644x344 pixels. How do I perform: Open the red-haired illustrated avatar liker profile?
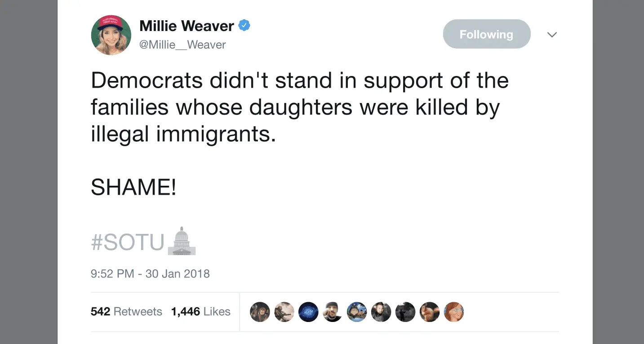click(454, 312)
